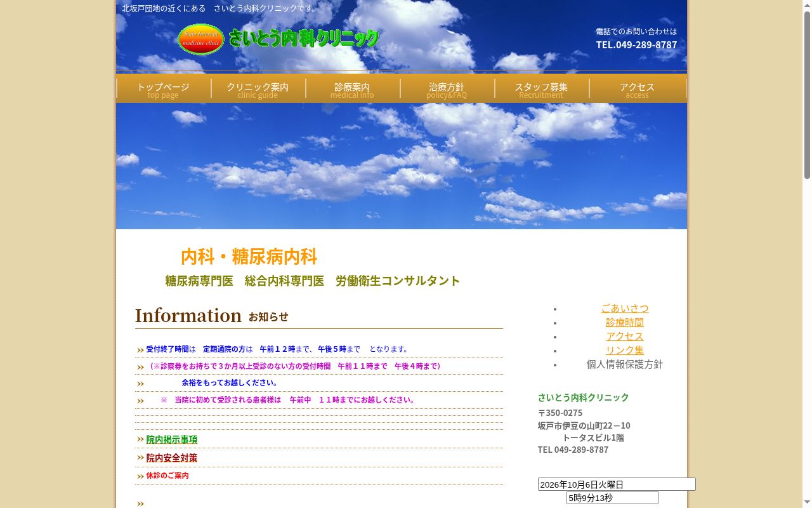The image size is (812, 508).
Task: Open the スタッフ募集 recruitment page
Action: [541, 90]
